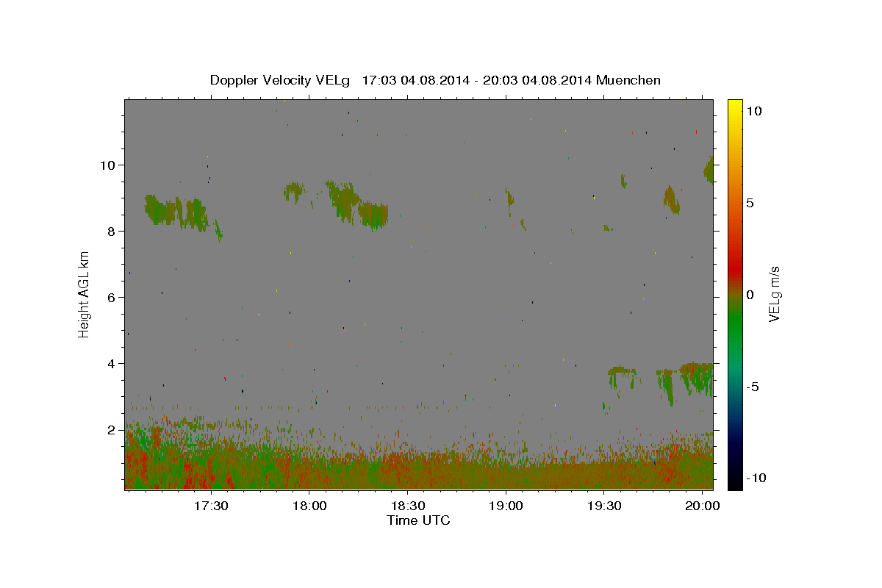The height and width of the screenshot is (588, 882).
Task: Click the 'Time UTC' axis label
Action: point(418,520)
